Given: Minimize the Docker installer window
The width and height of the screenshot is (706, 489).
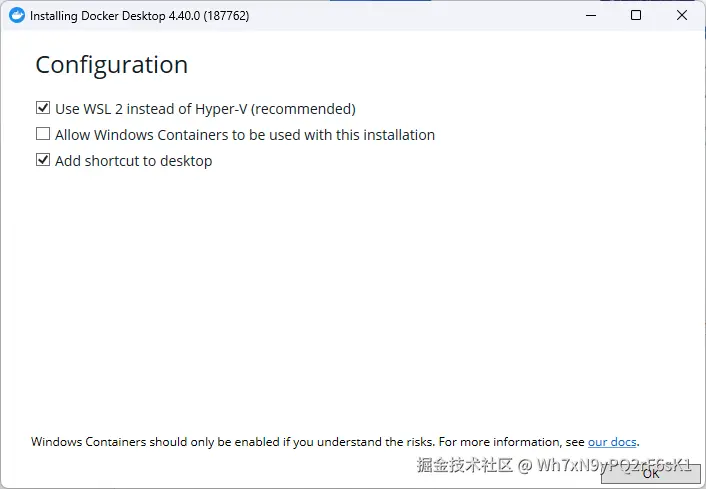Looking at the screenshot, I should pyautogui.click(x=591, y=15).
